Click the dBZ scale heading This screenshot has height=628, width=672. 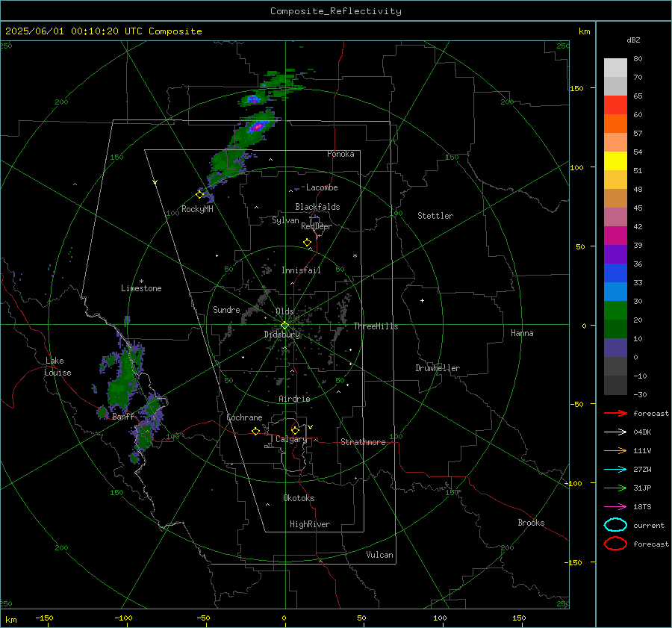[x=633, y=40]
